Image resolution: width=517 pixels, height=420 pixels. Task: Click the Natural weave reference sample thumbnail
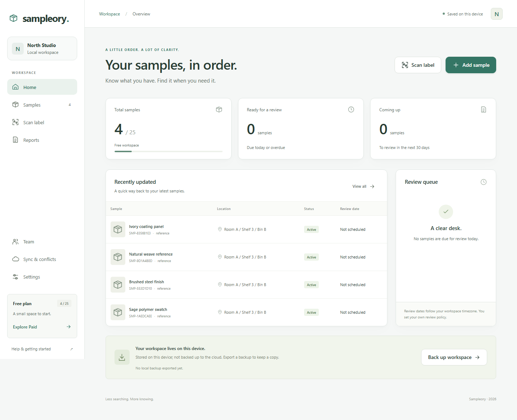118,257
